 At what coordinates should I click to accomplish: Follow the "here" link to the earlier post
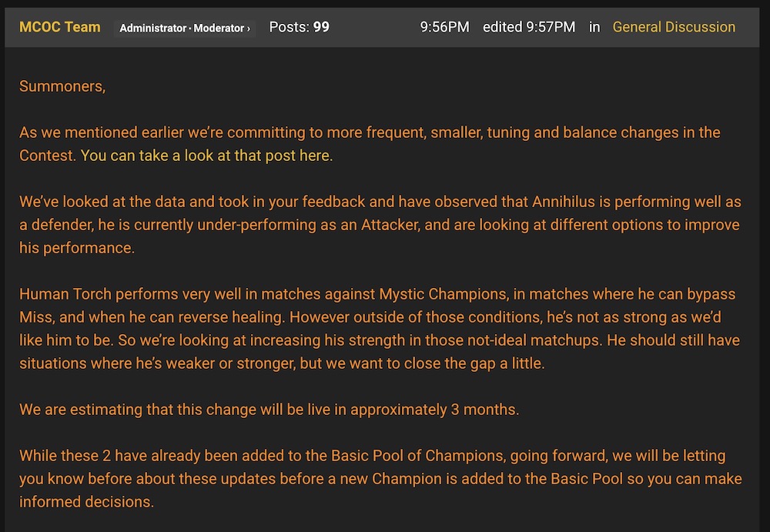coord(319,155)
